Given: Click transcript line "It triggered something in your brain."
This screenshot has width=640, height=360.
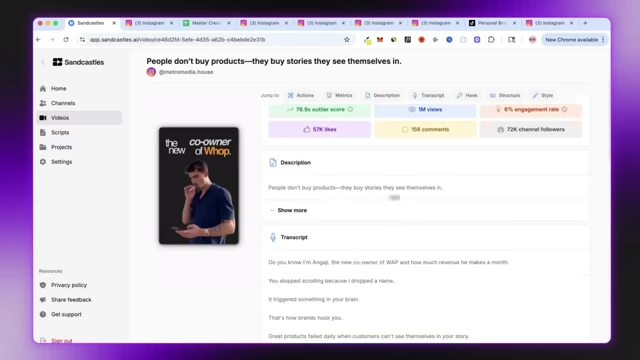Looking at the screenshot, I should (x=313, y=300).
